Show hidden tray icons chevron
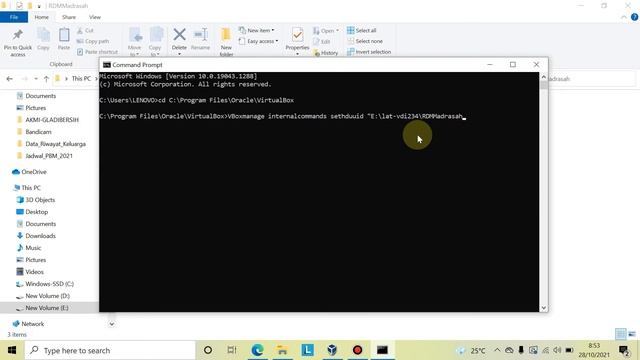 point(497,350)
